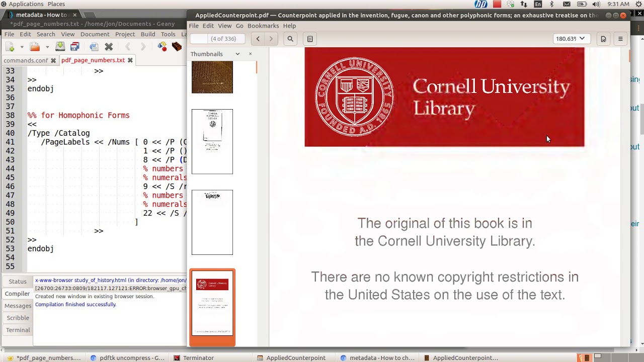644x362 pixels.
Task: Open Geany's Document menu
Action: [95, 34]
